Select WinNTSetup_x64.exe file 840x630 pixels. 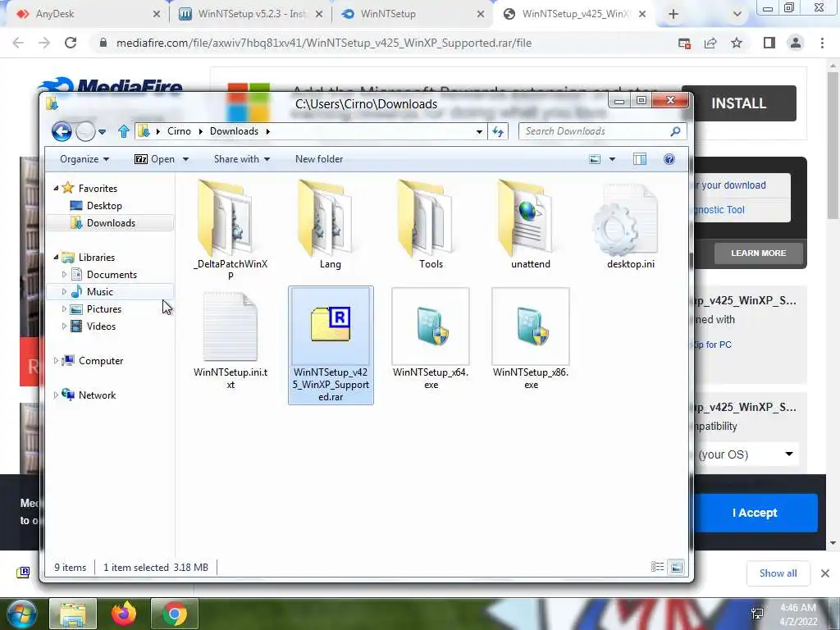(431, 340)
